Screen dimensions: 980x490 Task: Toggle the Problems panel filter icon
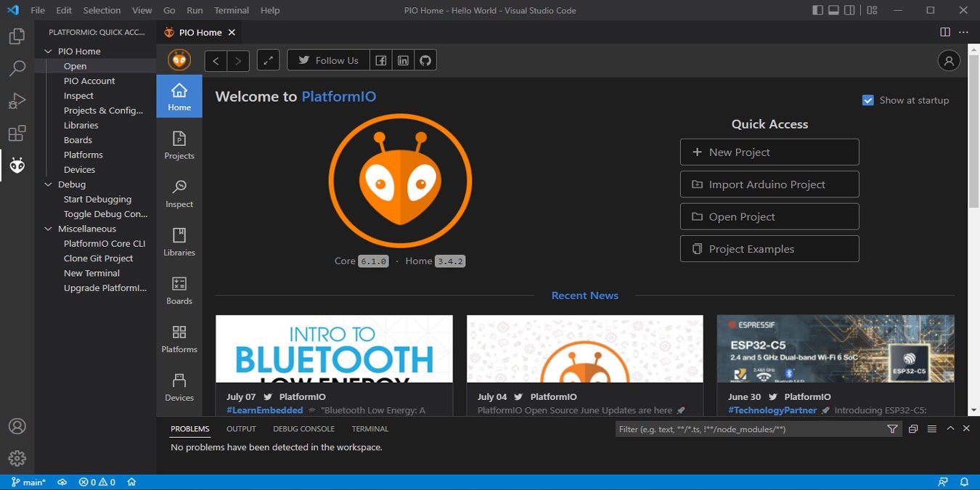tap(892, 429)
